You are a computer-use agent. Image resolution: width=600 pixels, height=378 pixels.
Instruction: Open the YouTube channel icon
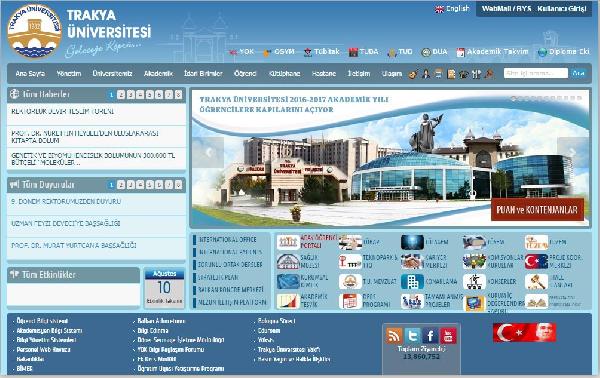coord(448,336)
